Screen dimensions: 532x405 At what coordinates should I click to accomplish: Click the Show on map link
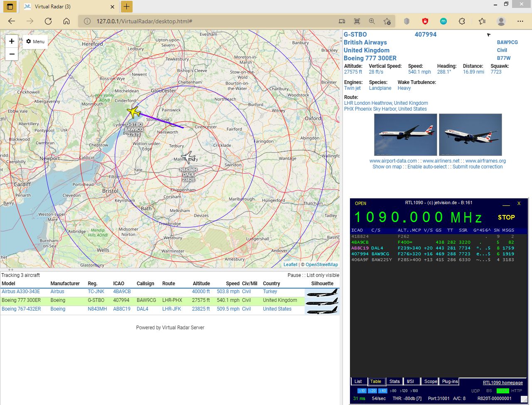coord(387,167)
